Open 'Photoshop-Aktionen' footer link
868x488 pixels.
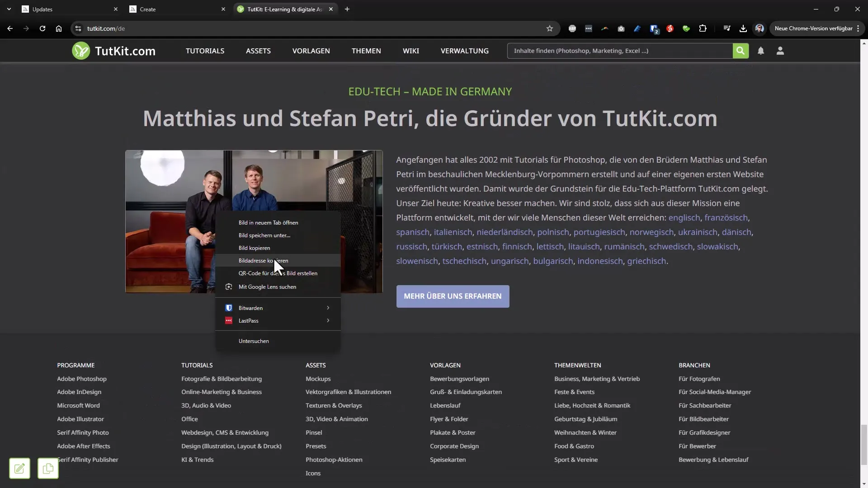pos(334,460)
